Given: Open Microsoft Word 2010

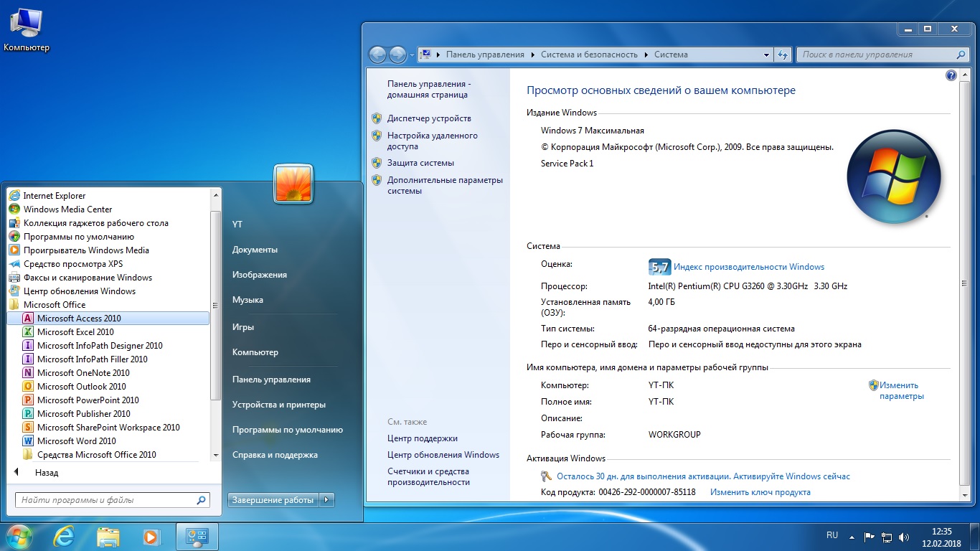Looking at the screenshot, I should tap(76, 441).
